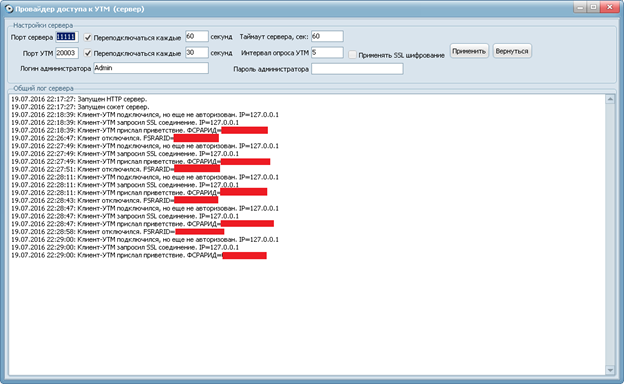
Task: Click the Таймаут сервера input field
Action: point(327,36)
